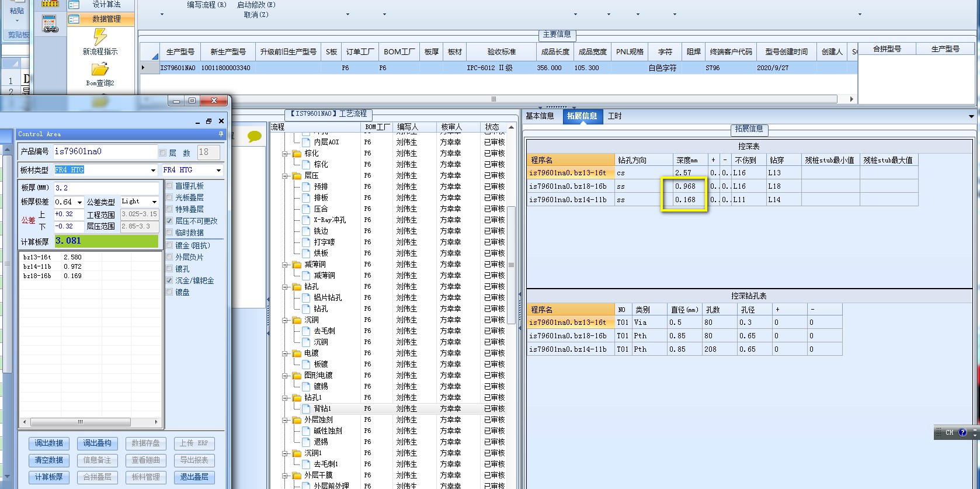This screenshot has width=980, height=489.
Task: Open the 公差类型 Light dropdown
Action: point(154,202)
